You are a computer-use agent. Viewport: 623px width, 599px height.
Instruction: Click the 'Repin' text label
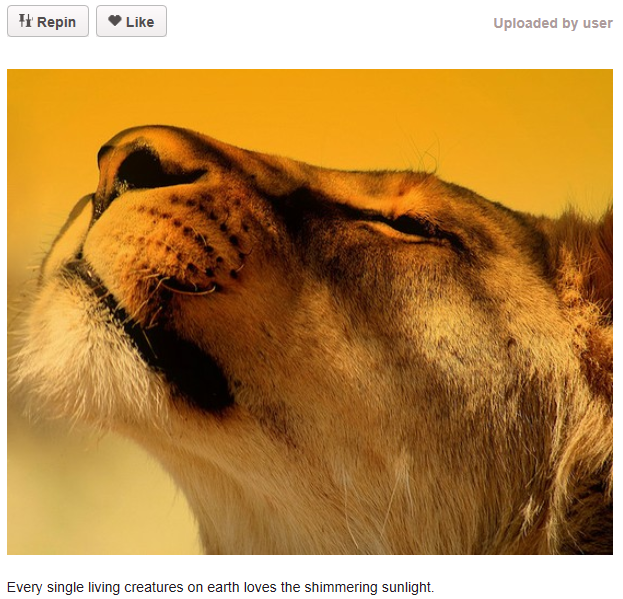point(56,22)
